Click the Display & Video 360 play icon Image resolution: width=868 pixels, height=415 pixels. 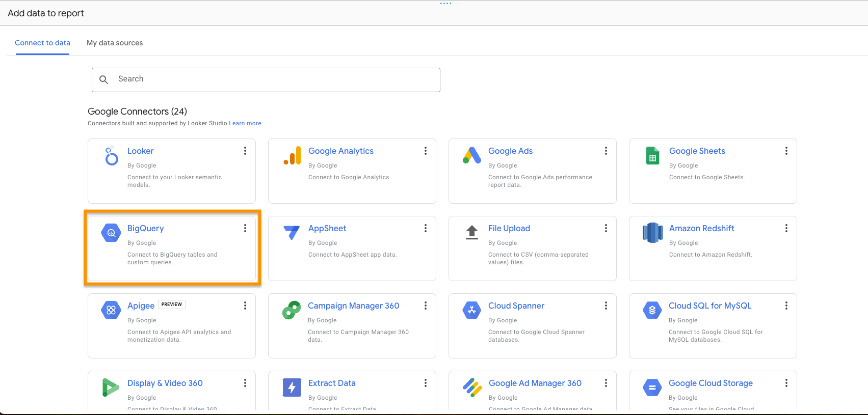[111, 388]
